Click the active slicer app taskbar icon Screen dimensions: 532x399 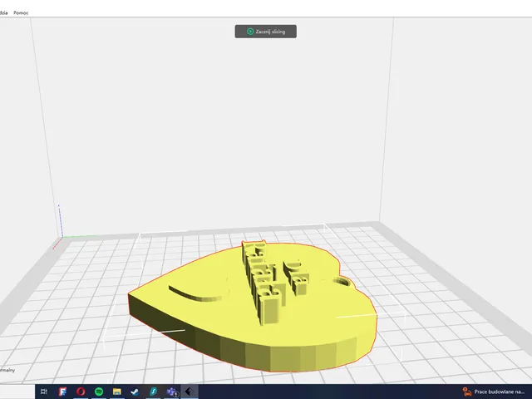190,392
